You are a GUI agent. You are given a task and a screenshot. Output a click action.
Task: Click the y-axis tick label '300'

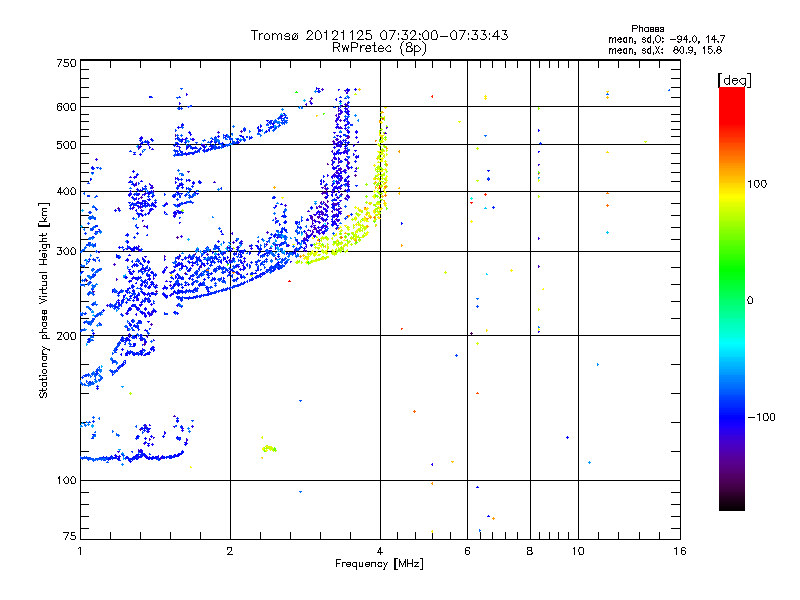click(66, 252)
